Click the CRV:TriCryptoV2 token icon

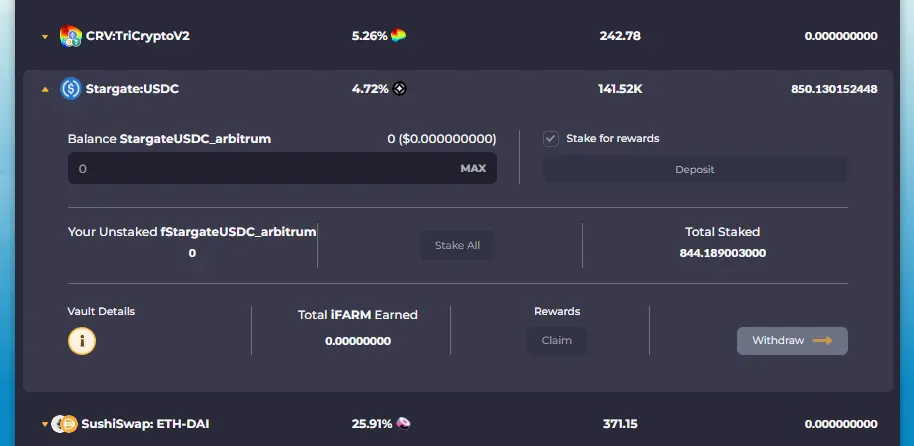pos(71,36)
